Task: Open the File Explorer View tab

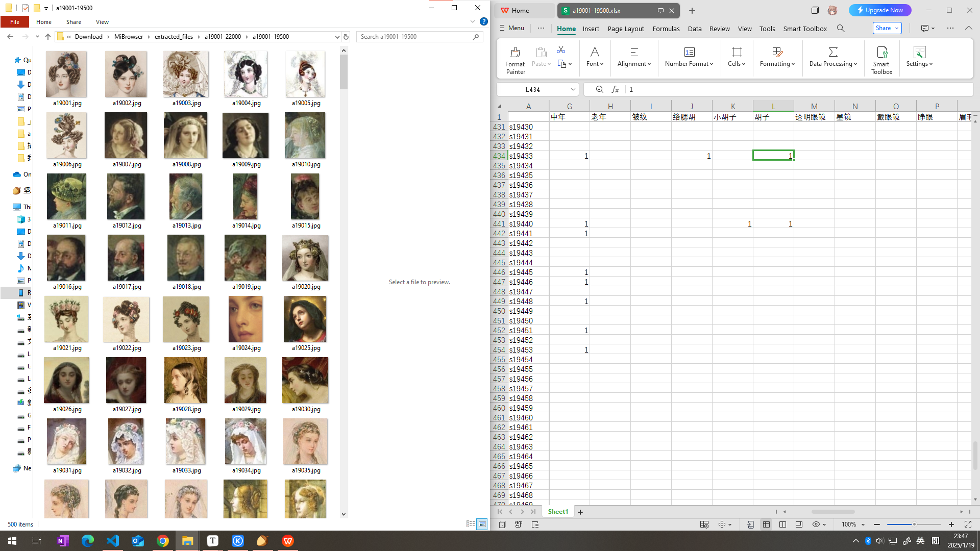Action: 102,22
